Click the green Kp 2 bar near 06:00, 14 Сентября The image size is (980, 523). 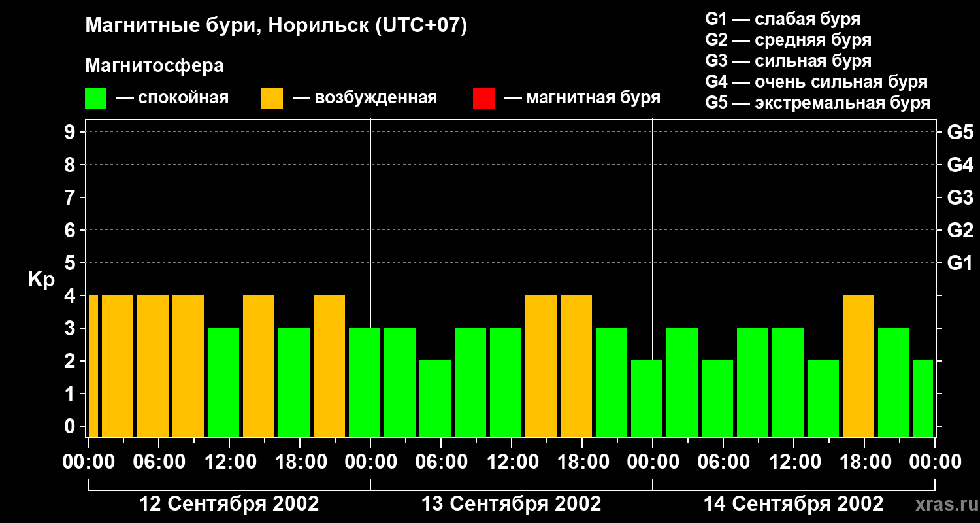(x=717, y=399)
